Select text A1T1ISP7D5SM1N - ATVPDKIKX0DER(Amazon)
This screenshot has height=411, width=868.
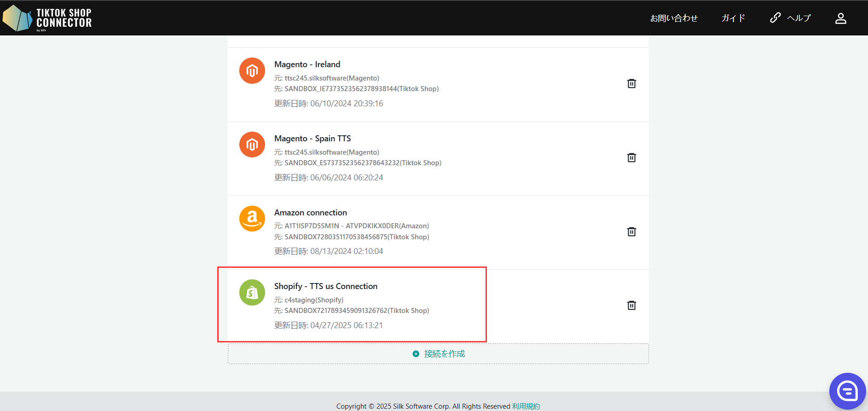(357, 226)
